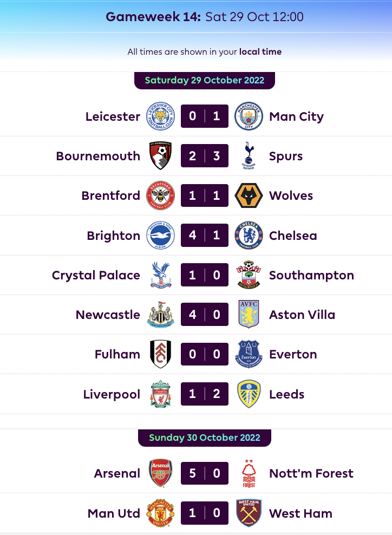Image resolution: width=392 pixels, height=535 pixels.
Task: Click the Liverpool club crest
Action: point(160,394)
